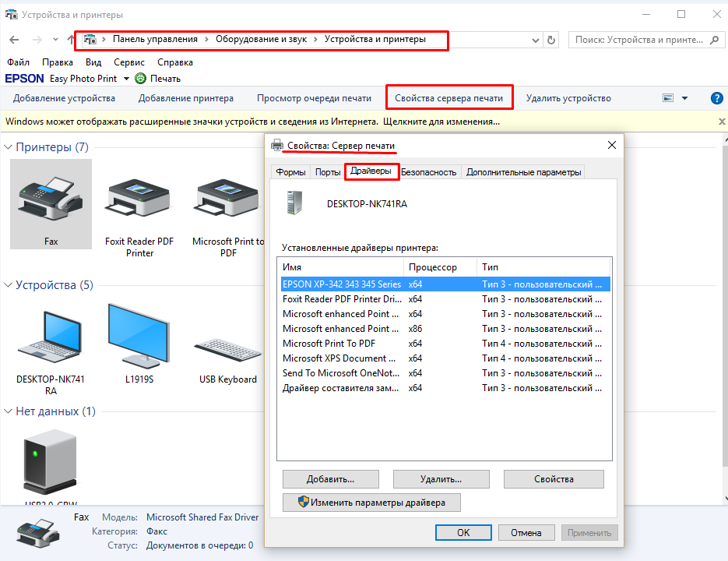Click Просмотр очереди печати

coord(314,98)
